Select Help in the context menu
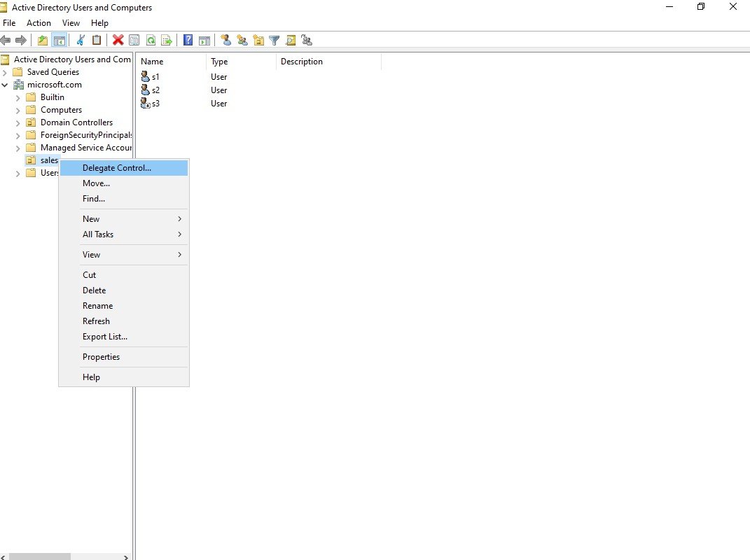Viewport: 750px width, 560px height. [124, 377]
